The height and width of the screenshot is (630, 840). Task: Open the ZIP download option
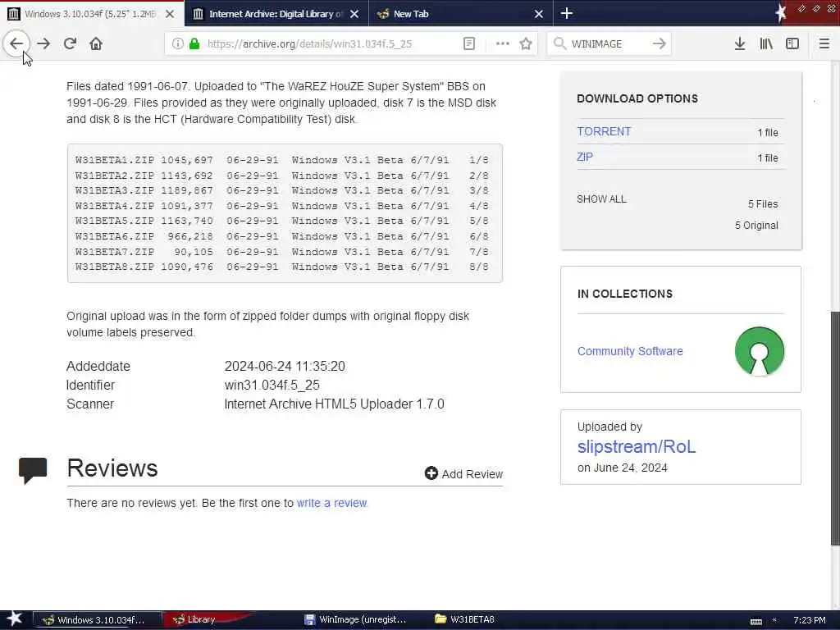pos(584,157)
